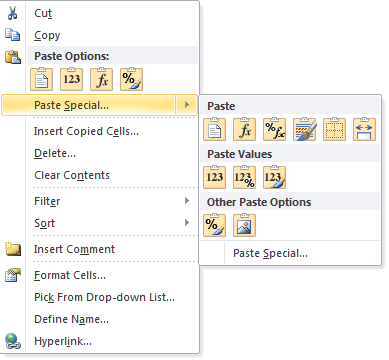Expand the Filter submenu arrow

tap(187, 201)
